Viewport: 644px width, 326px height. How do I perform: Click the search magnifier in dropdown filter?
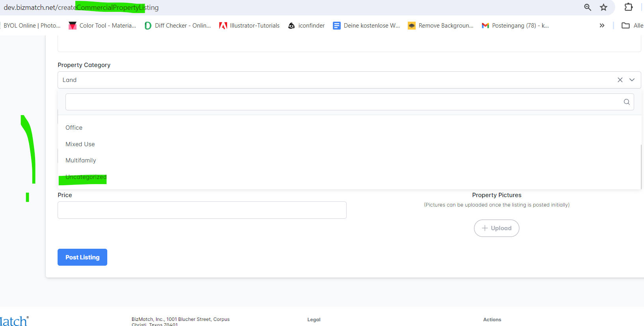point(626,102)
